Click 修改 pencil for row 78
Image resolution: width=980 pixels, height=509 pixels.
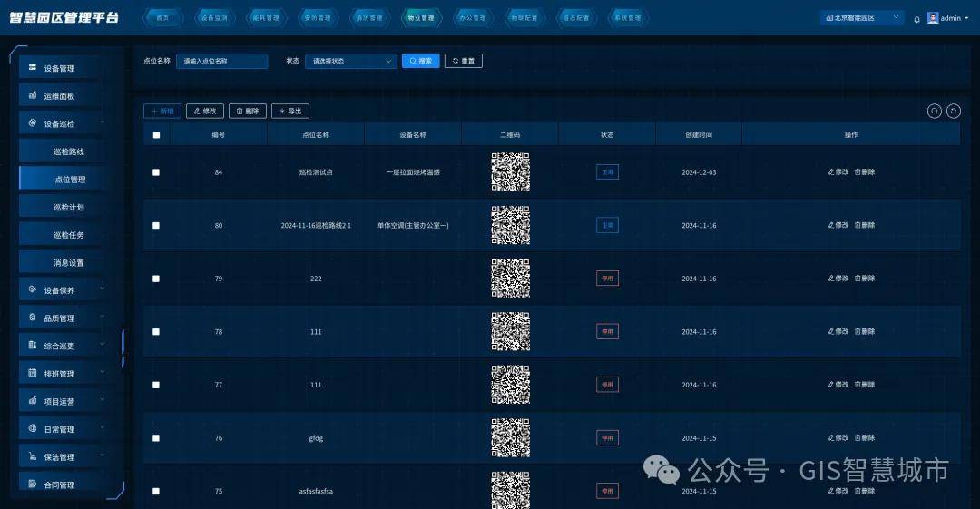click(830, 331)
